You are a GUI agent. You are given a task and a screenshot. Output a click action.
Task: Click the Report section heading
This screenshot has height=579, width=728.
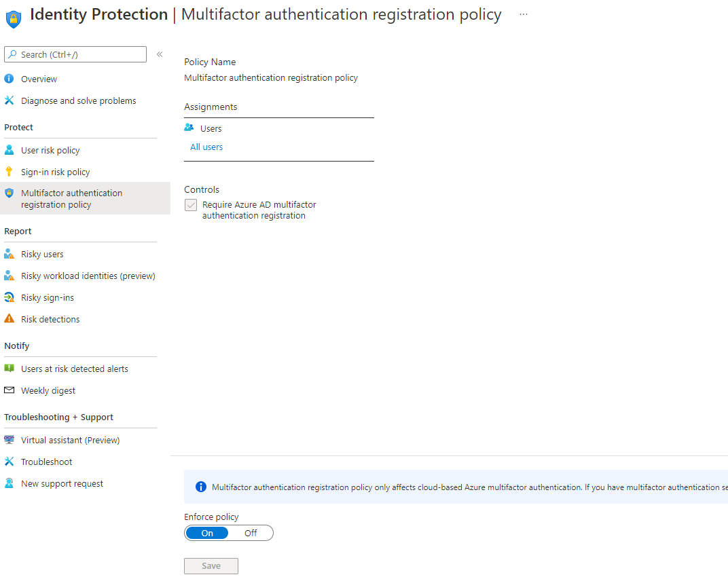(18, 231)
